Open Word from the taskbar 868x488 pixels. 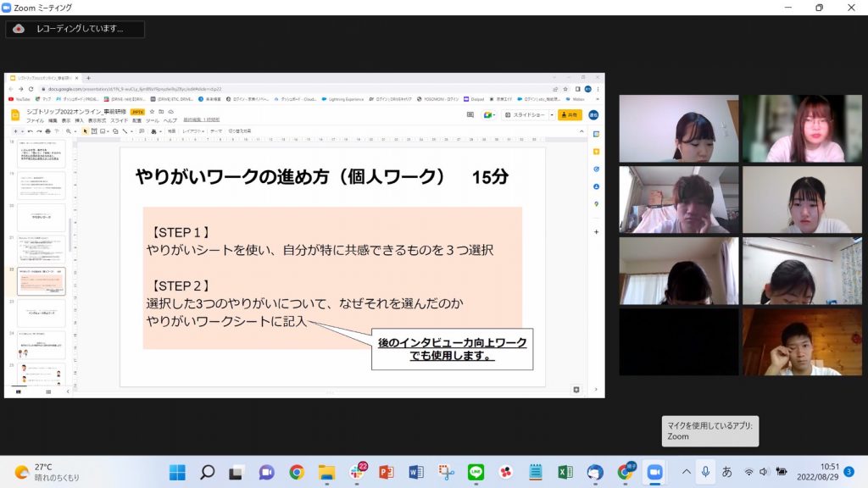coord(416,472)
